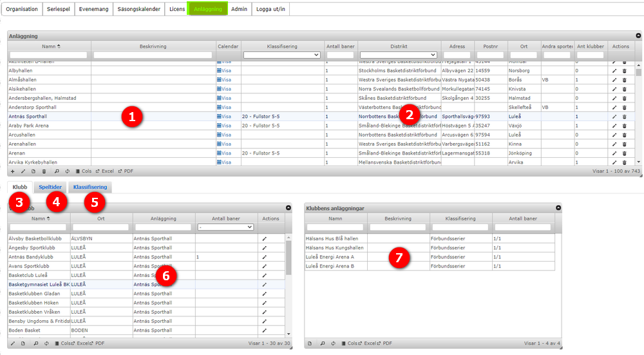Export the Anläggning grid to Excel

pyautogui.click(x=105, y=171)
